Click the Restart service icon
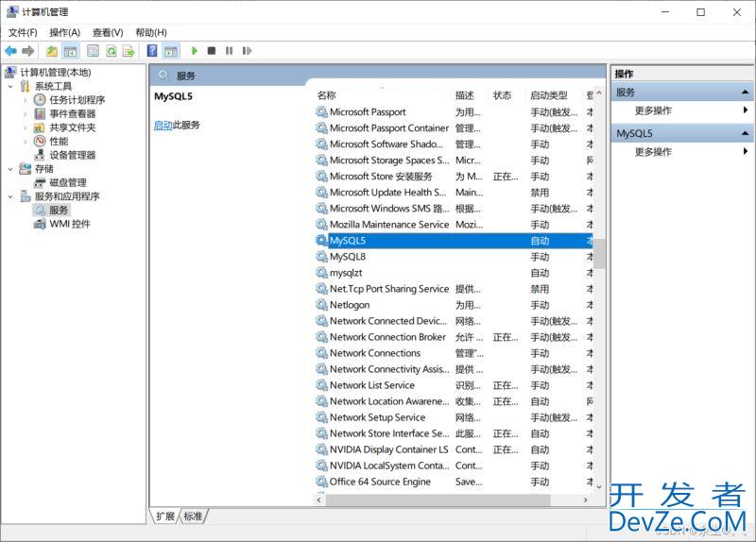This screenshot has height=542, width=756. tap(247, 51)
